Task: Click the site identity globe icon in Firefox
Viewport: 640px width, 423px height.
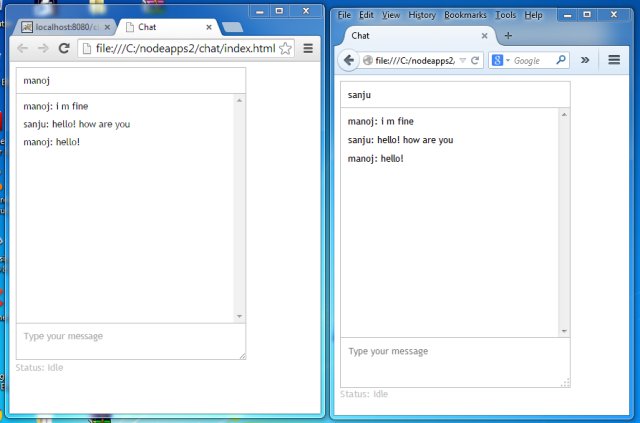Action: (x=368, y=60)
